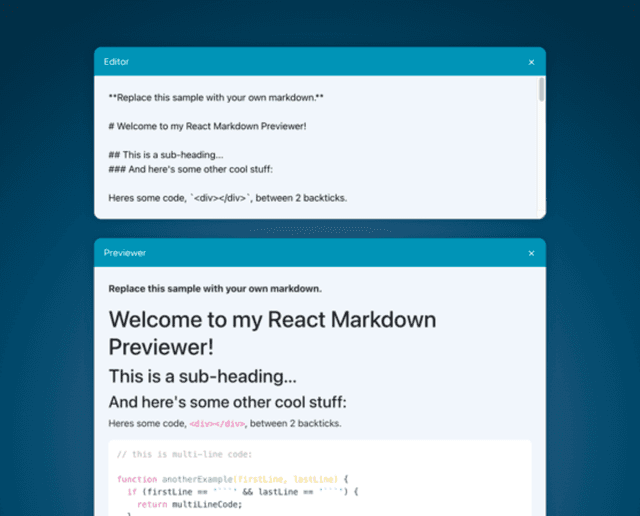
Task: Click editor line 'Heres some code, `<div></div>`'
Action: tap(228, 198)
